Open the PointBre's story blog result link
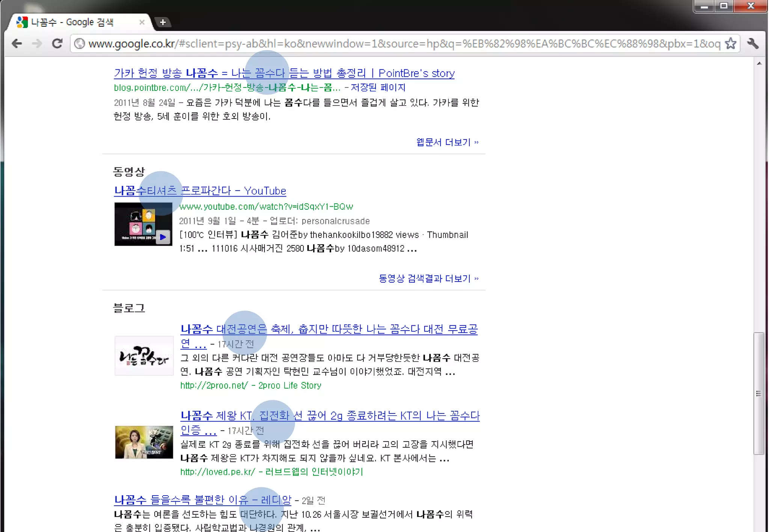This screenshot has width=769, height=532. [284, 73]
